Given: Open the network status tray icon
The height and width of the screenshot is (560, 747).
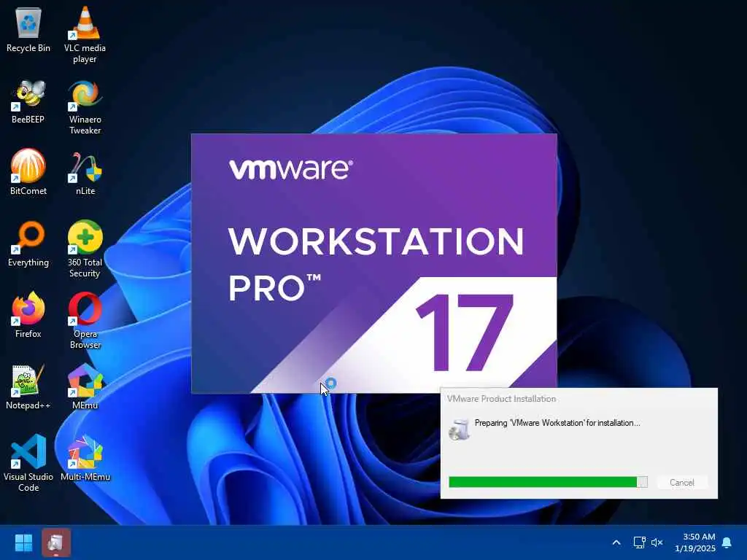Looking at the screenshot, I should click(639, 542).
